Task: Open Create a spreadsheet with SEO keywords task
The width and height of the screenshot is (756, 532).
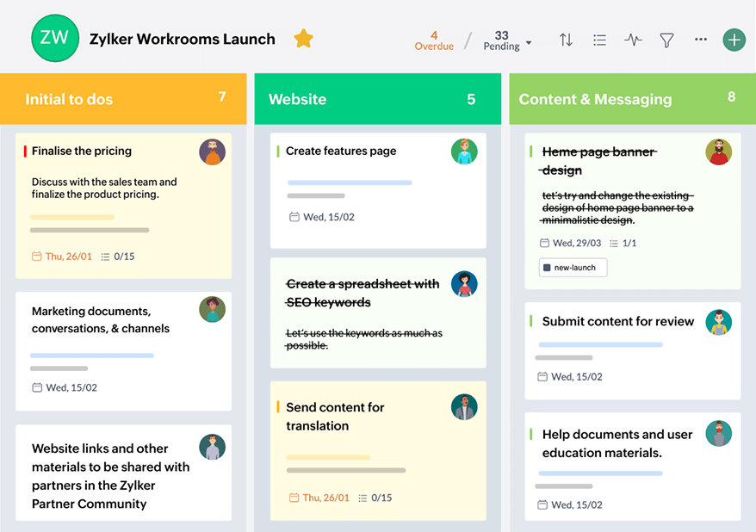Action: [363, 293]
